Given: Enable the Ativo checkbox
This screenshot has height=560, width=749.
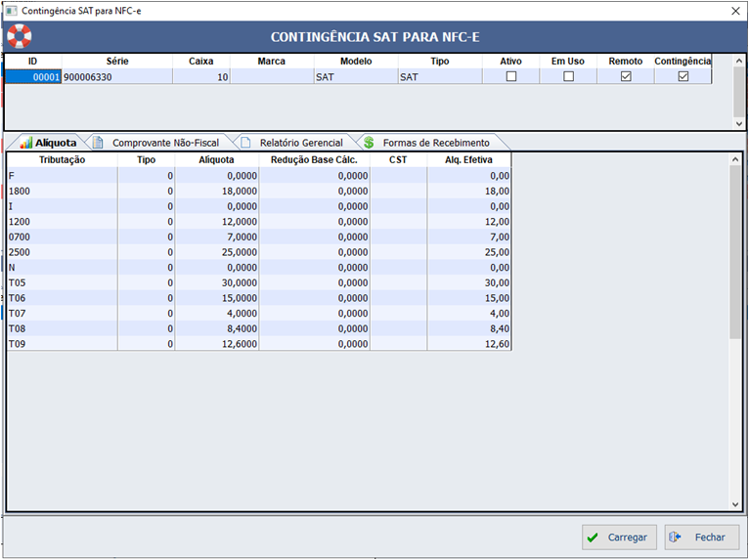Looking at the screenshot, I should [510, 76].
